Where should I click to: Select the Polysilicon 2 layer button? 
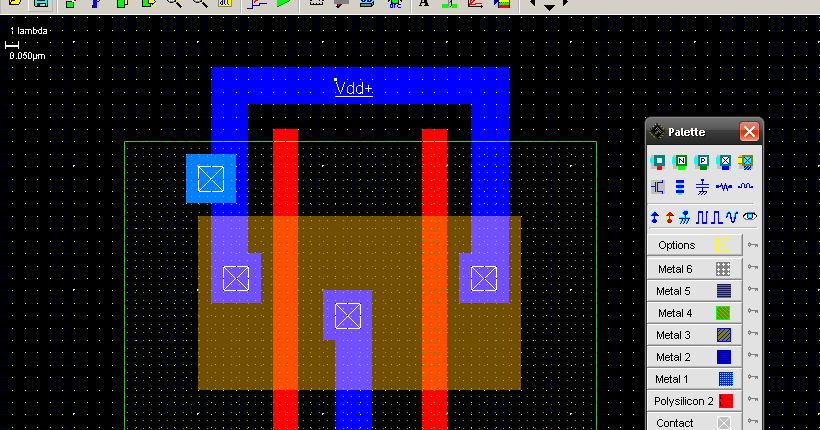(694, 401)
